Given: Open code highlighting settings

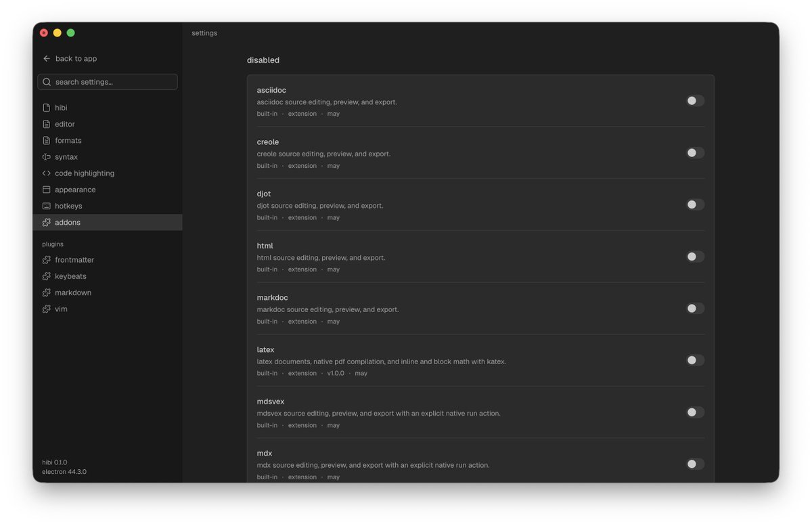Looking at the screenshot, I should click(x=108, y=173).
